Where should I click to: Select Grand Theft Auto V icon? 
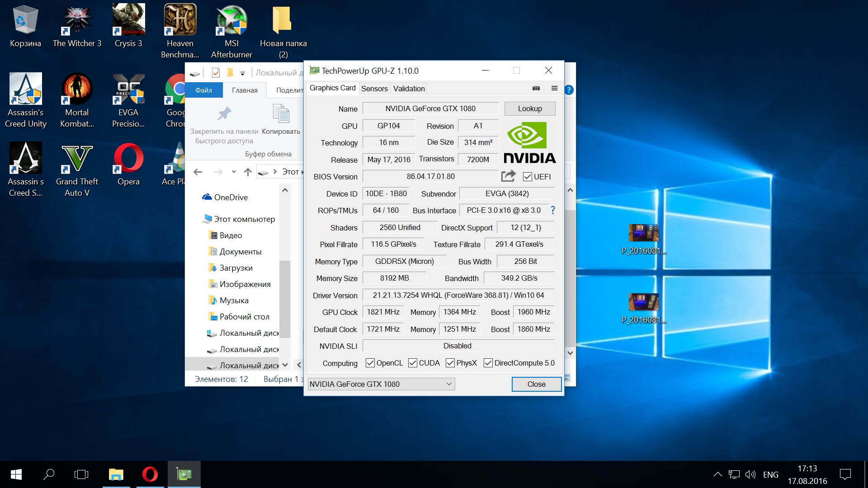click(x=77, y=170)
